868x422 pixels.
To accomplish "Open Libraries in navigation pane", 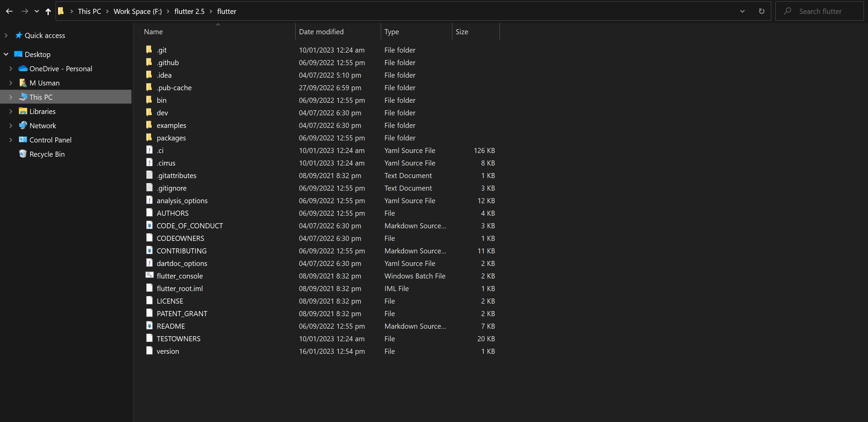I will click(42, 111).
